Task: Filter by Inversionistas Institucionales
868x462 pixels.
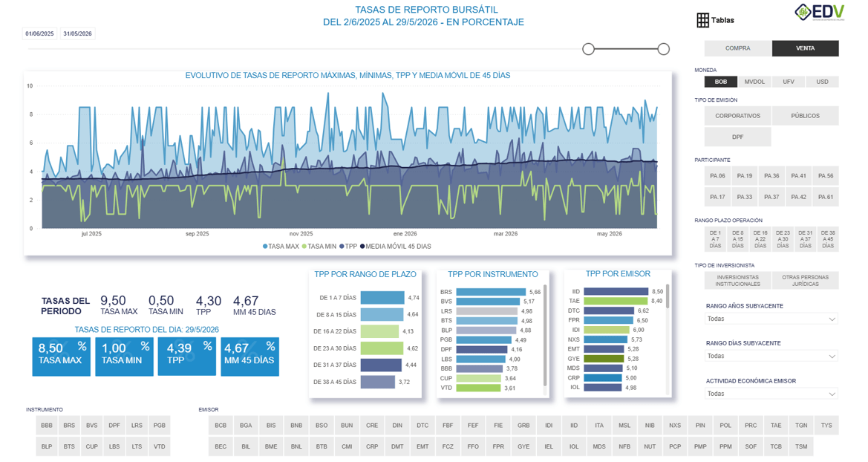Action: tap(738, 280)
